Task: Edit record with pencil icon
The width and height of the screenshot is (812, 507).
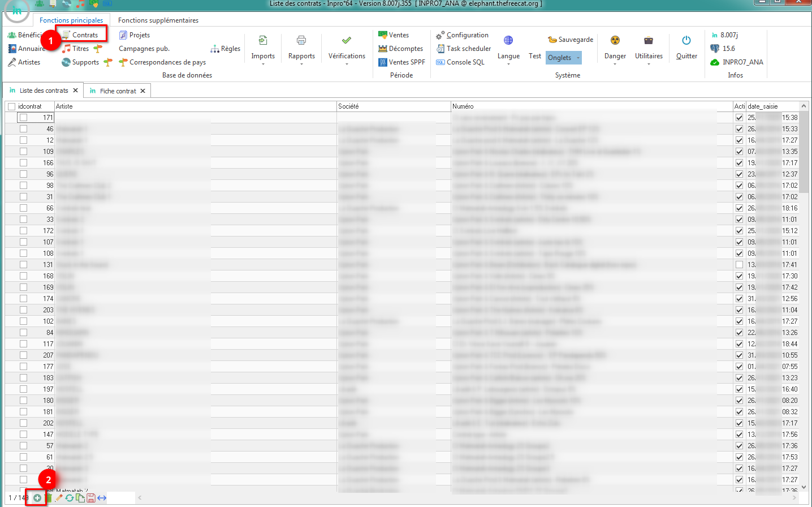Action: click(x=59, y=498)
